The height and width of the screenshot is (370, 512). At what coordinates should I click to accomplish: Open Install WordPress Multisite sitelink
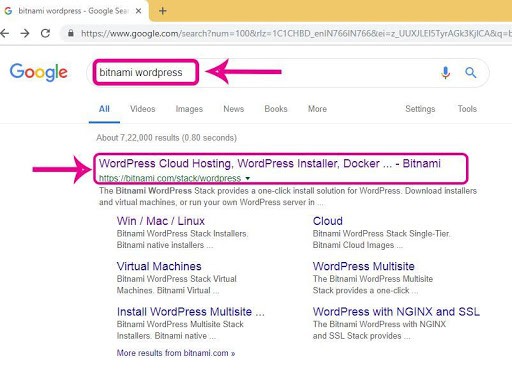click(190, 312)
